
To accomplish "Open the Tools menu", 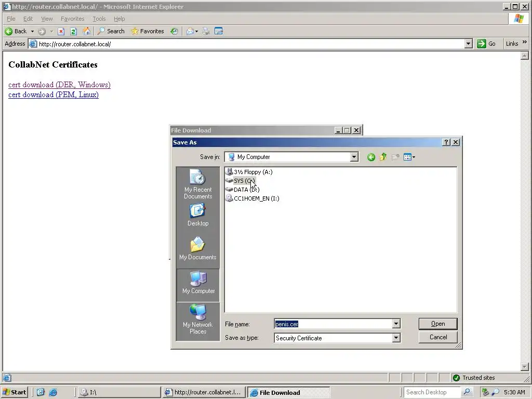I will [99, 19].
